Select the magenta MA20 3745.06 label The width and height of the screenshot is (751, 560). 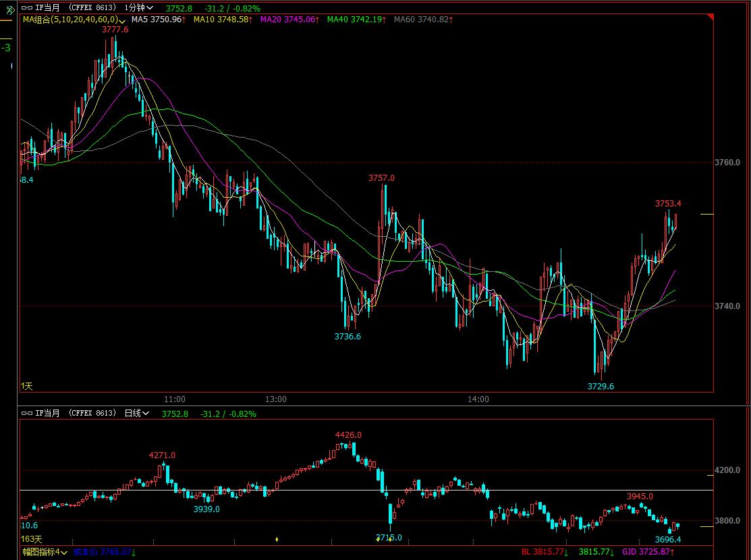pos(289,20)
